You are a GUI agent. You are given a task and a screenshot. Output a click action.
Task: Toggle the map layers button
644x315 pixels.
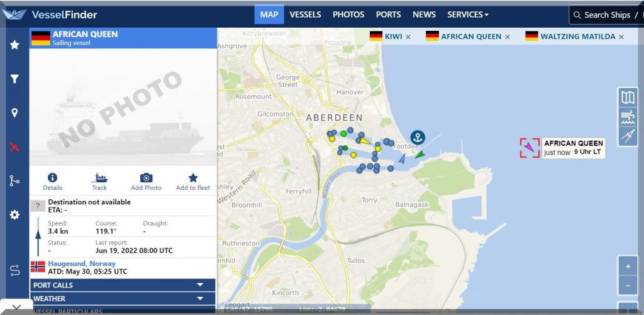pyautogui.click(x=628, y=97)
